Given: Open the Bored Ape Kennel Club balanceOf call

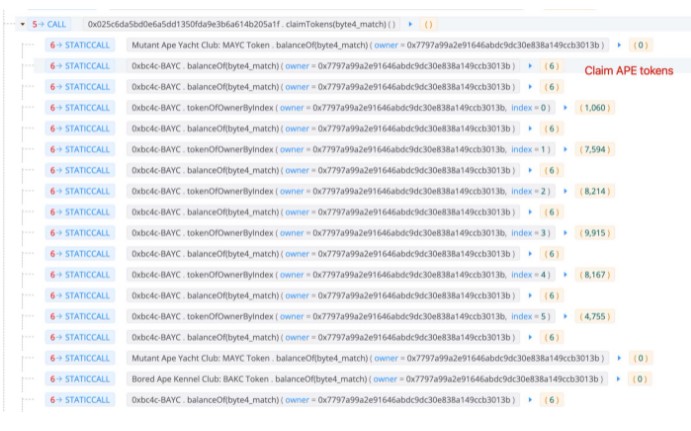Looking at the screenshot, I should (x=368, y=379).
